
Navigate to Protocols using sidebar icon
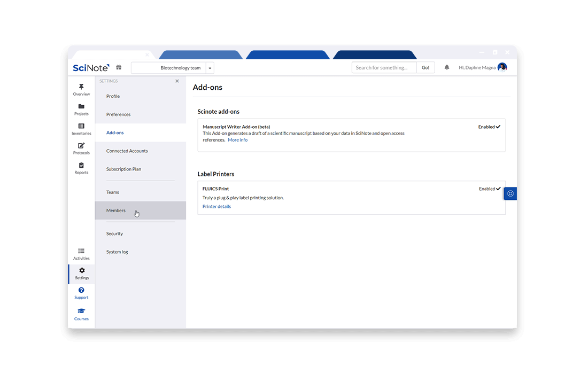[x=81, y=148]
